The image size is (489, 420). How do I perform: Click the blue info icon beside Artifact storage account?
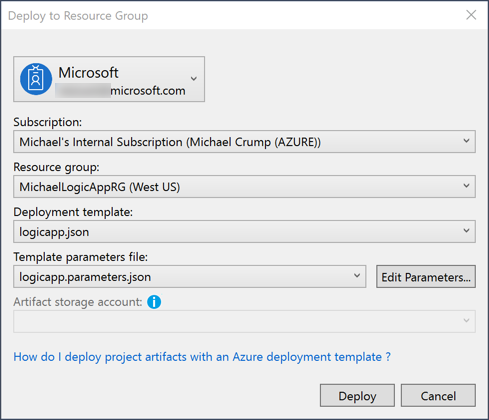click(154, 302)
